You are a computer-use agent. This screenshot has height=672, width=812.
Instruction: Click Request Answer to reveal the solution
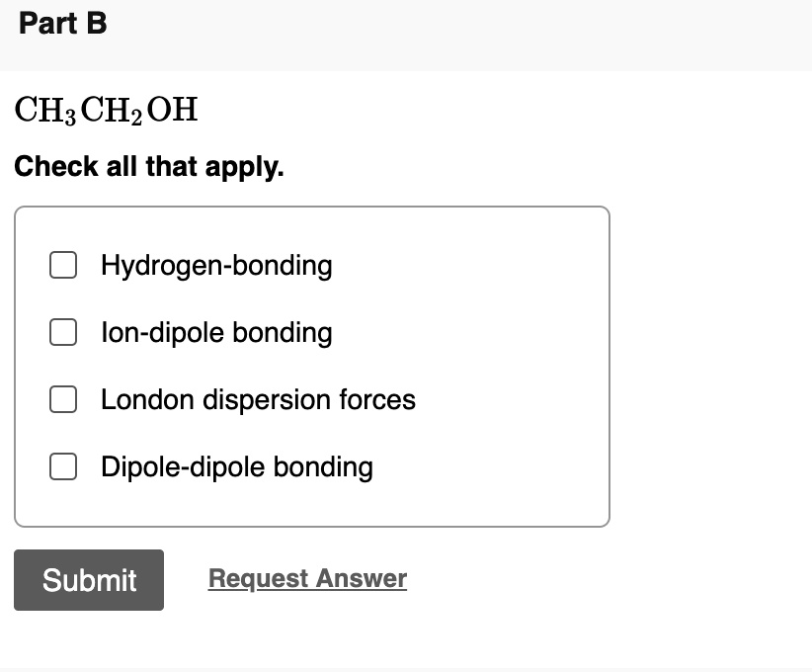coord(306,578)
